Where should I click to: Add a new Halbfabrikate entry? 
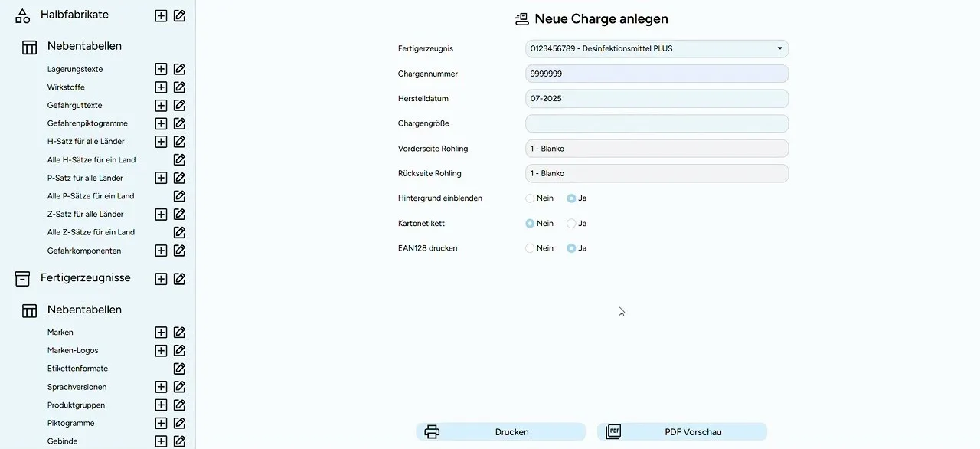coord(161,15)
